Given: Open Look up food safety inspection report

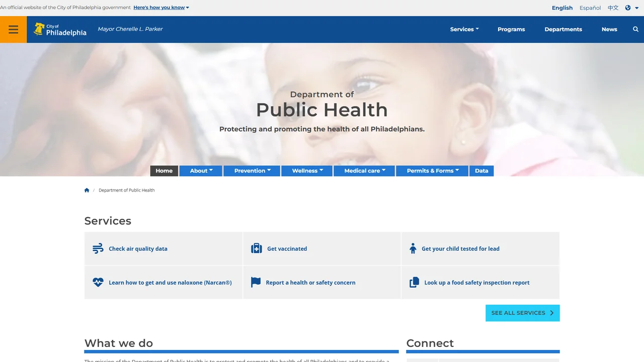Looking at the screenshot, I should pyautogui.click(x=477, y=283).
